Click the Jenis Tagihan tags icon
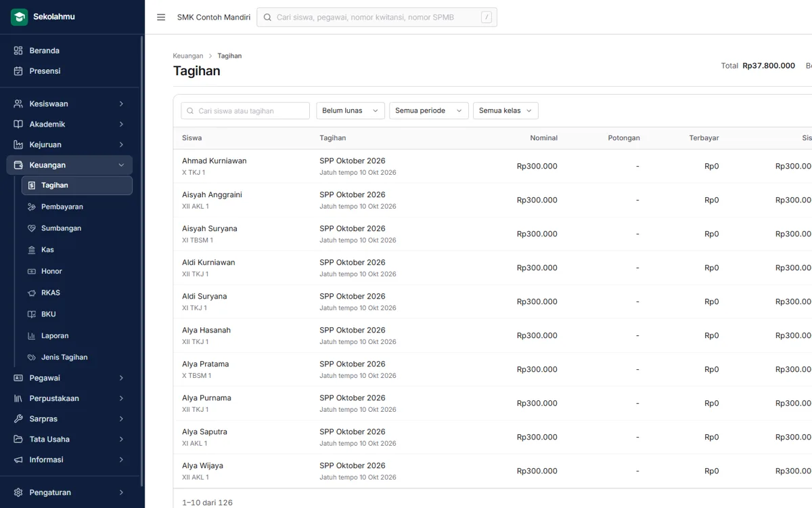Image resolution: width=812 pixels, height=508 pixels. click(x=32, y=357)
